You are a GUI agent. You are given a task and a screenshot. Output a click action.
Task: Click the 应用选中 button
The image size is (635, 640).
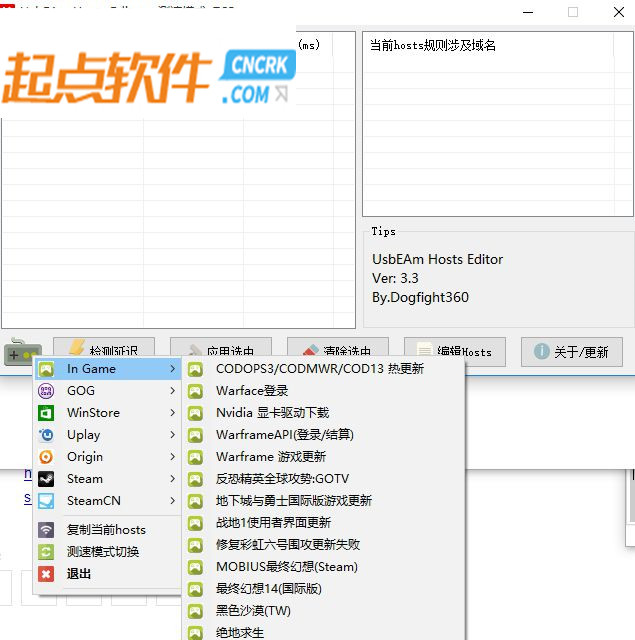tap(221, 348)
